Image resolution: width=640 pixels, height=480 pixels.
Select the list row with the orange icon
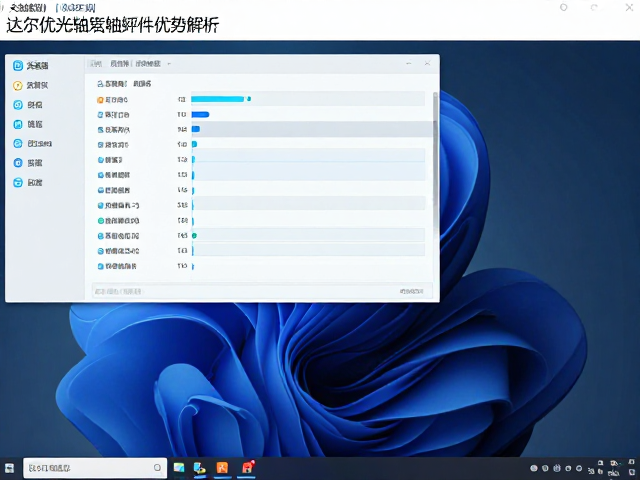click(261, 100)
